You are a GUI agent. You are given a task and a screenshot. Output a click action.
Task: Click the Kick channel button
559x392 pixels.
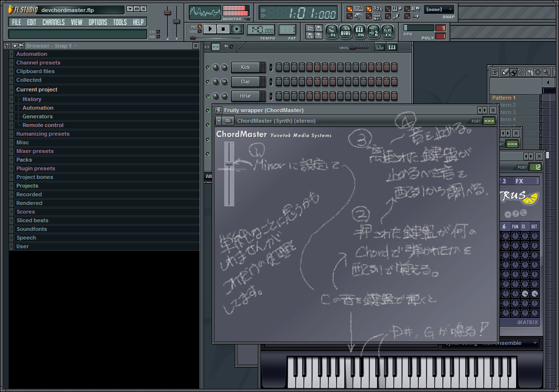(246, 67)
